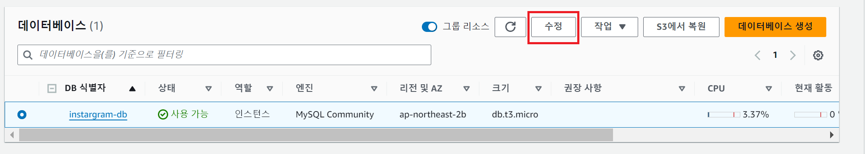Click page number 1
The height and width of the screenshot is (154, 868).
(775, 55)
